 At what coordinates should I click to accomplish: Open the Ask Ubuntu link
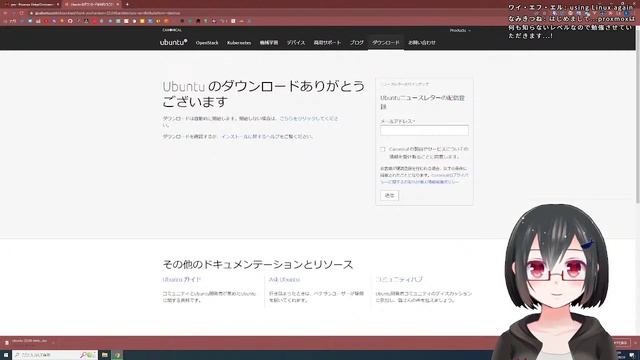click(x=284, y=280)
